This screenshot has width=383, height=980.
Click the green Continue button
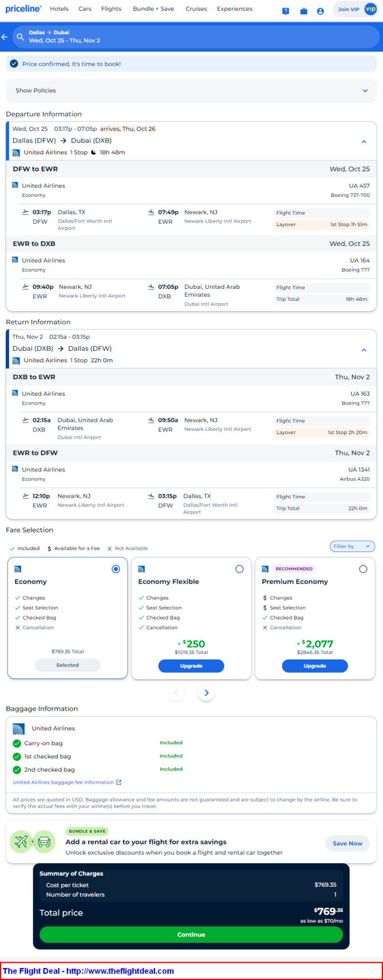pos(191,934)
